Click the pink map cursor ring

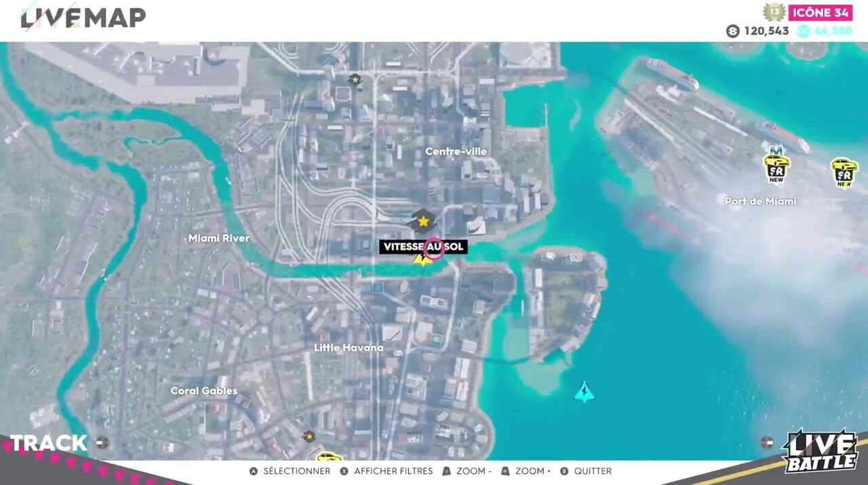[x=433, y=248]
